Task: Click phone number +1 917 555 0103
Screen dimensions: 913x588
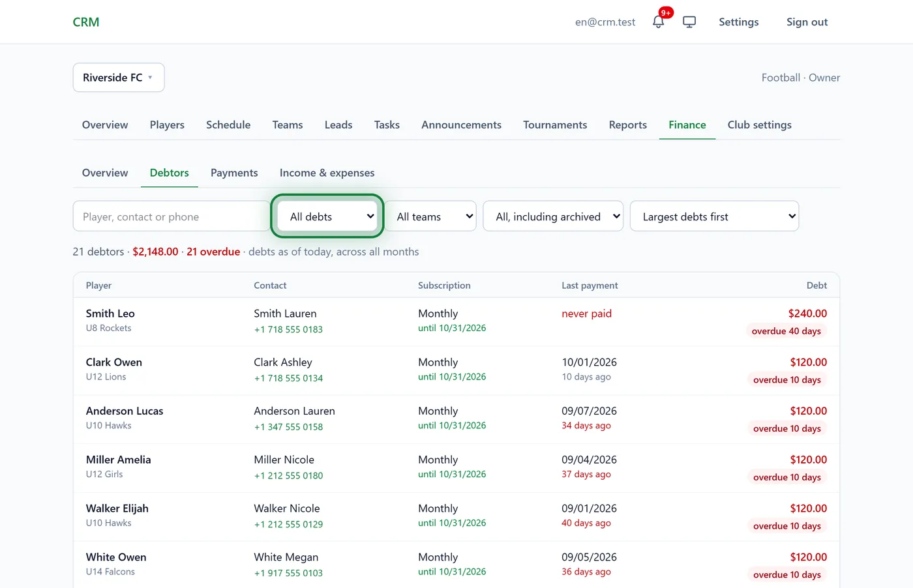Action: (x=288, y=573)
